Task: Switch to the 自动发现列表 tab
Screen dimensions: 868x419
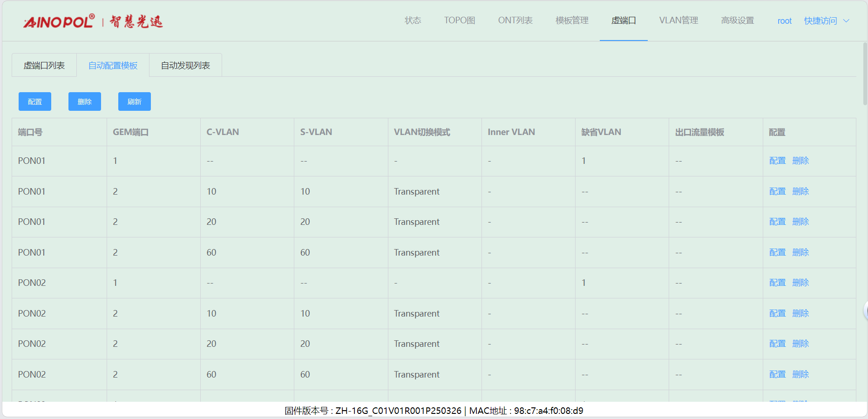Action: pyautogui.click(x=185, y=66)
